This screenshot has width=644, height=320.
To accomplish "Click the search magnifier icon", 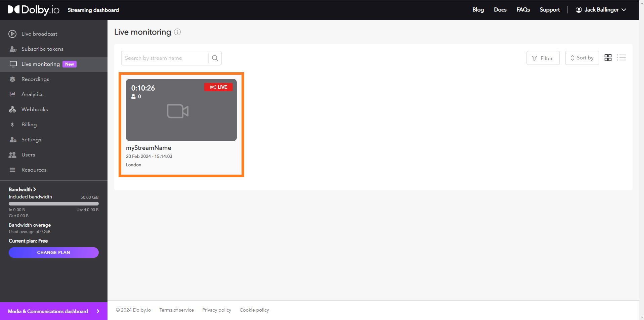I will (x=215, y=58).
